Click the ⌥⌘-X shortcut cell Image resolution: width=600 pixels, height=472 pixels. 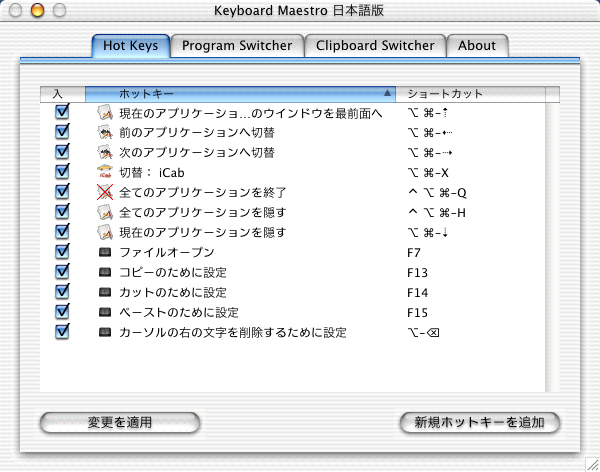pos(428,173)
